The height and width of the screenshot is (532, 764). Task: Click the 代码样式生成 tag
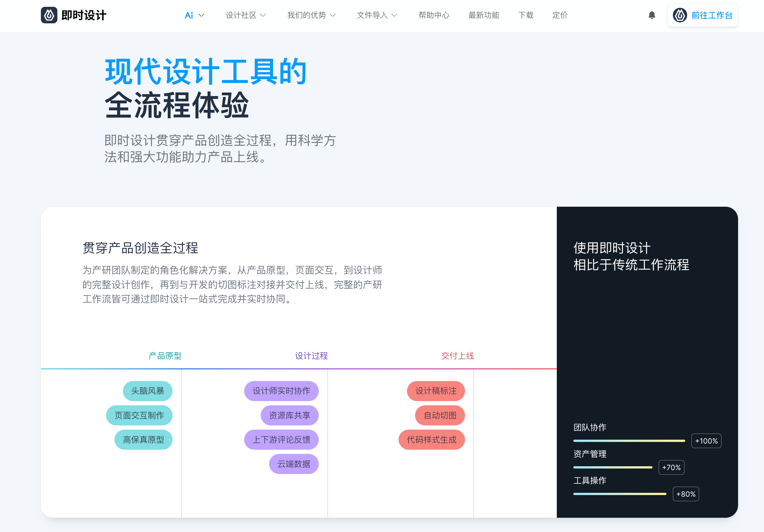[432, 440]
